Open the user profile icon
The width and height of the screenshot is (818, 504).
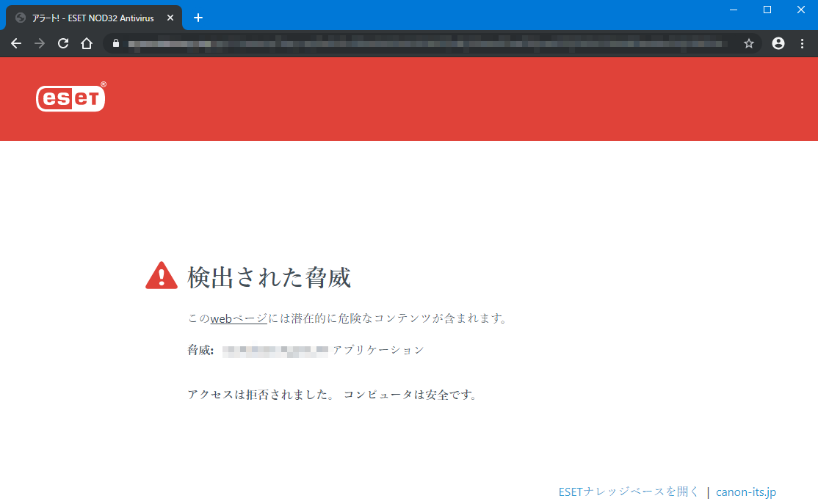click(778, 44)
